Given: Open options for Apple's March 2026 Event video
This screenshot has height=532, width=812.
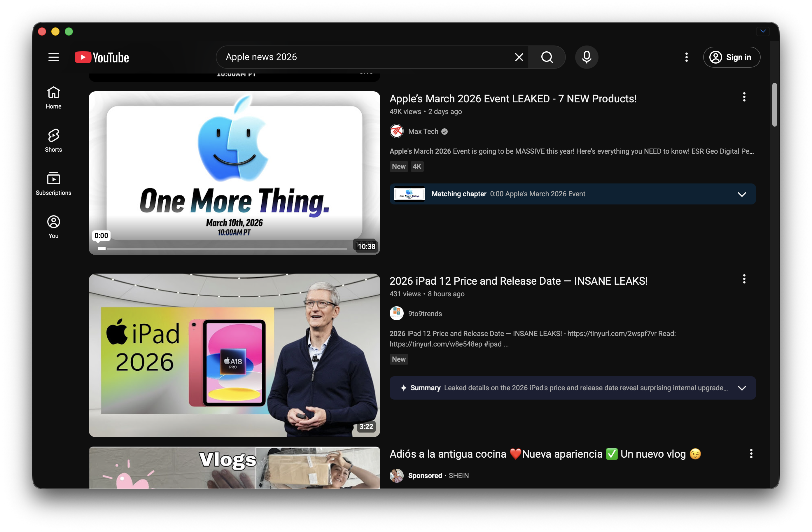Looking at the screenshot, I should click(x=744, y=97).
